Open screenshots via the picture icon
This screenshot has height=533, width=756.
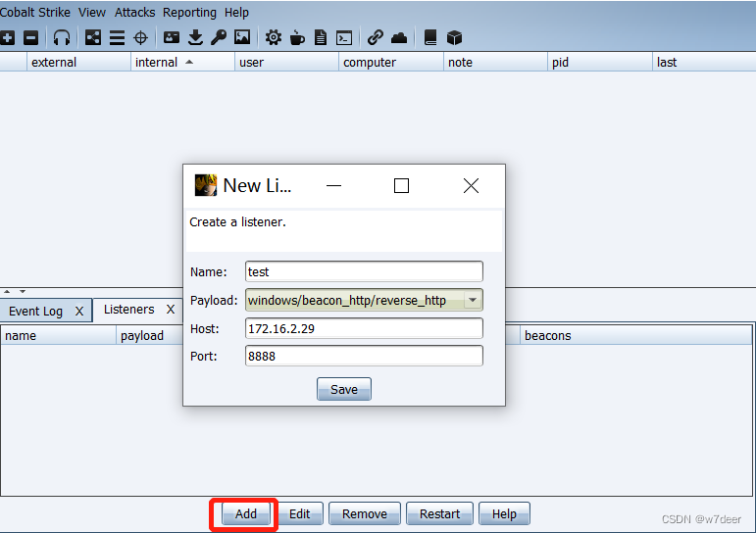click(242, 37)
